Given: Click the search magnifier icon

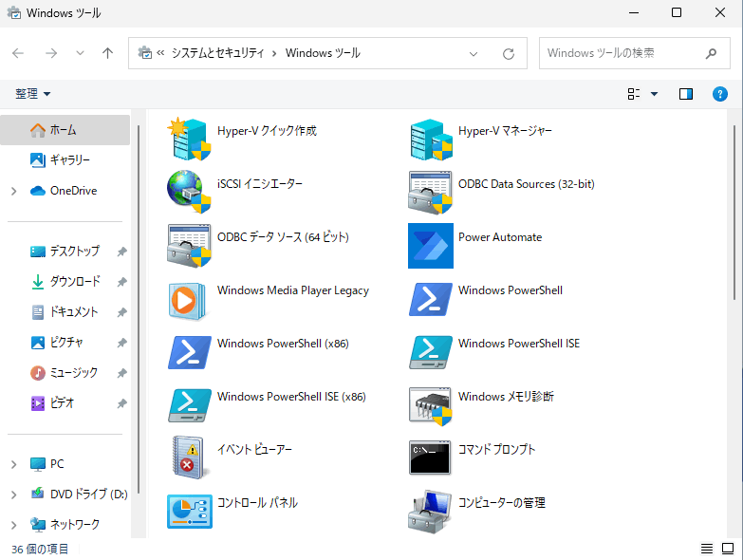Looking at the screenshot, I should (711, 53).
